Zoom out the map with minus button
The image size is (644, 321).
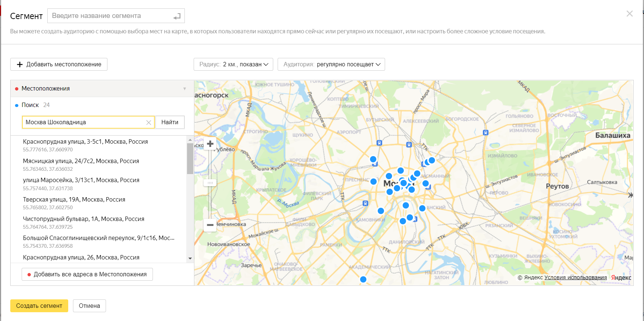(210, 225)
